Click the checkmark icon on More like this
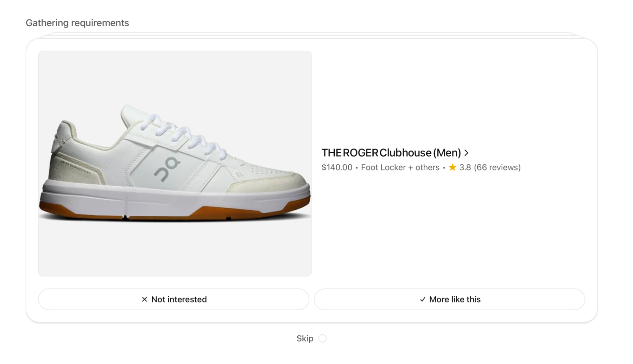This screenshot has width=633, height=364. 422,299
